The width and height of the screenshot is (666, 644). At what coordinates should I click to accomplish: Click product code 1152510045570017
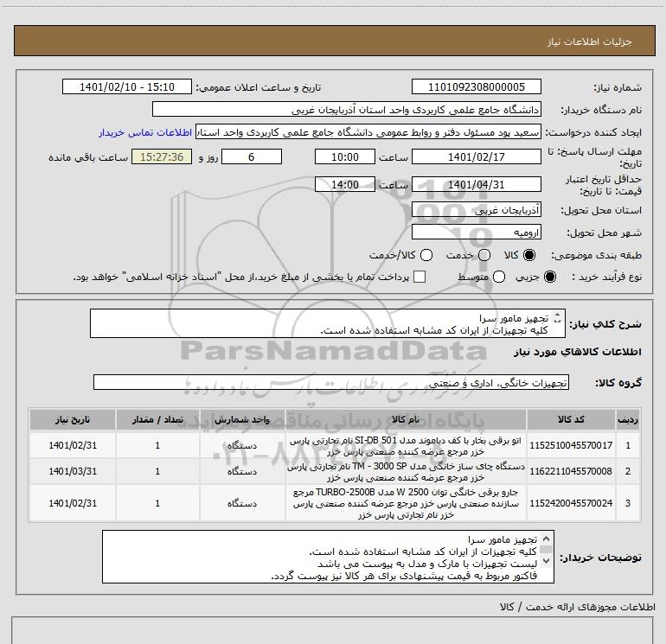pos(571,445)
